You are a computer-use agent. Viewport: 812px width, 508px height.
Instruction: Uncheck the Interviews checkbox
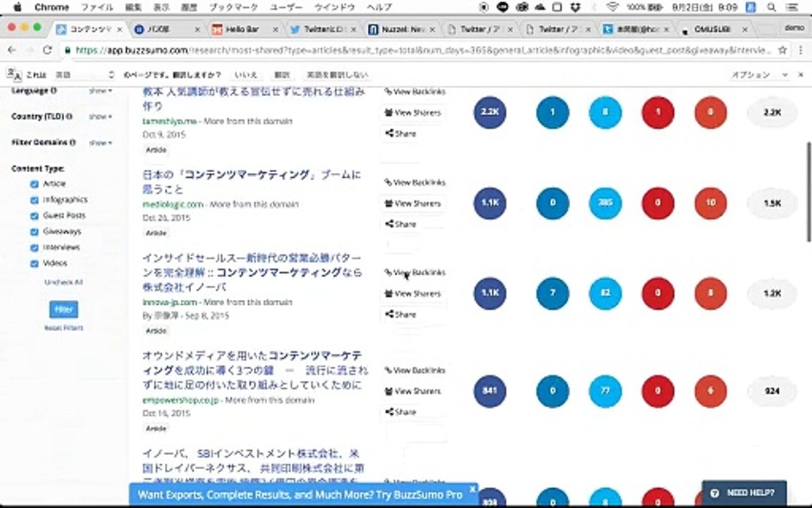click(34, 248)
